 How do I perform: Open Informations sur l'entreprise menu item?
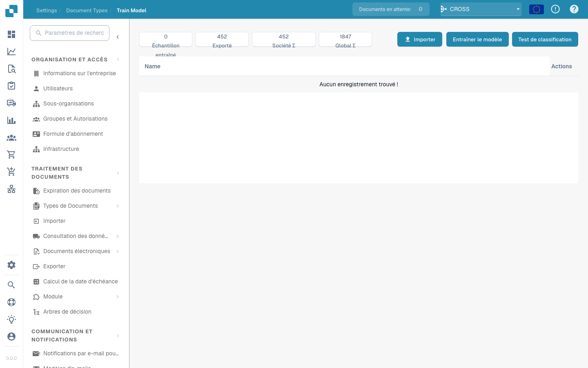tap(76, 74)
